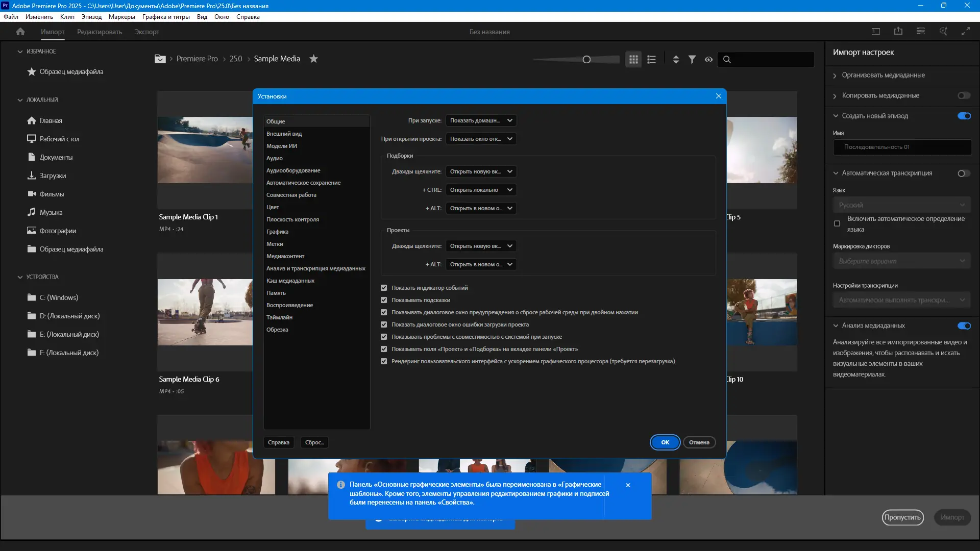This screenshot has width=980, height=551.
Task: Open the filter funnel icon
Action: [692, 59]
